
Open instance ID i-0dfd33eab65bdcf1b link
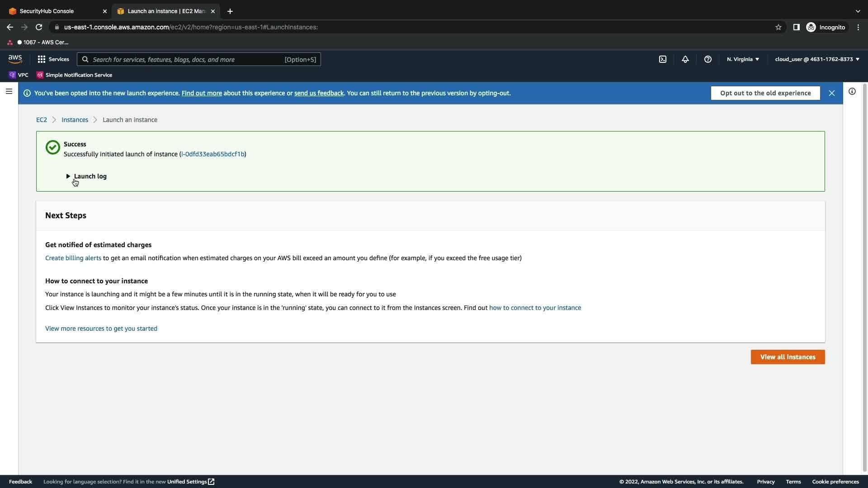(212, 154)
